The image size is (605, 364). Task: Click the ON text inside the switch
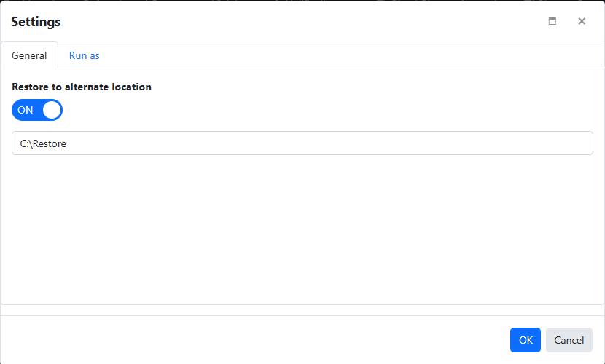point(26,110)
